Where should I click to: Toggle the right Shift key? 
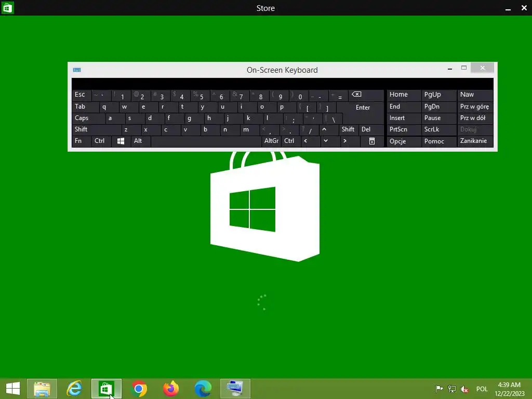349,129
